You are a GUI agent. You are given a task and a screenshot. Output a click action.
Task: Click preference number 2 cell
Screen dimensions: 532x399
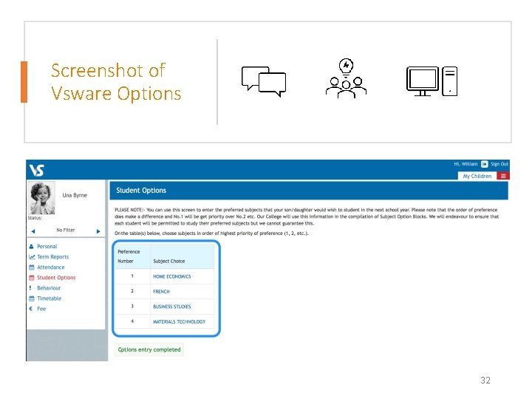click(132, 291)
